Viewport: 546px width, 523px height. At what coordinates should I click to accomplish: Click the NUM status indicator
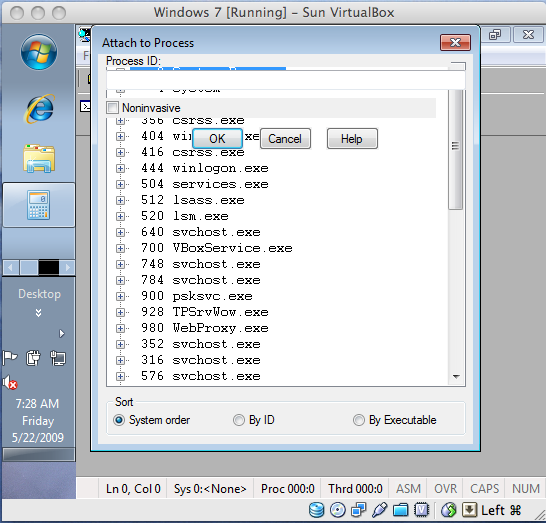pos(525,489)
